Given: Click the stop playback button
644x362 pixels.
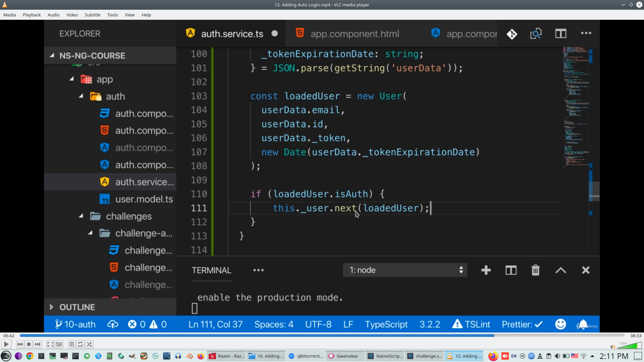Looking at the screenshot, I should 29,344.
